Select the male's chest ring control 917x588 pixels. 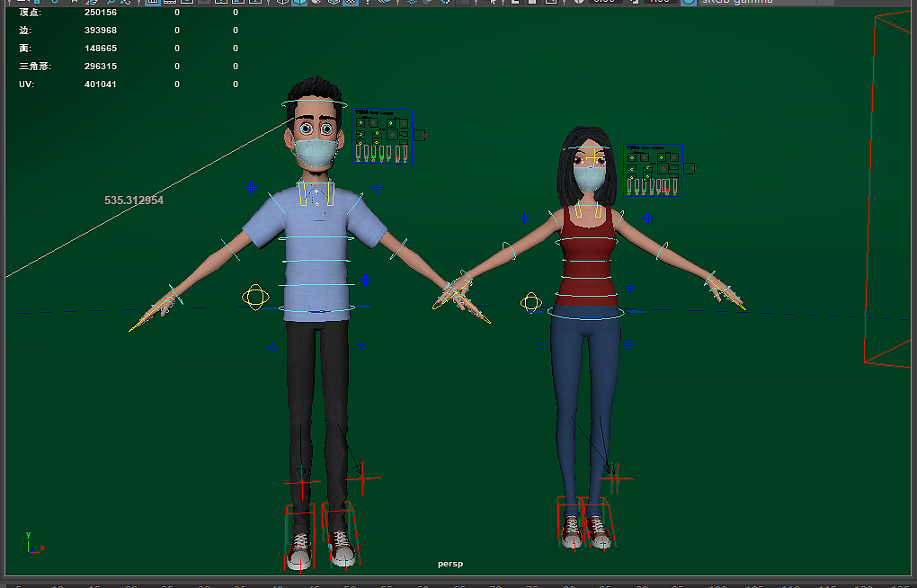(x=316, y=238)
